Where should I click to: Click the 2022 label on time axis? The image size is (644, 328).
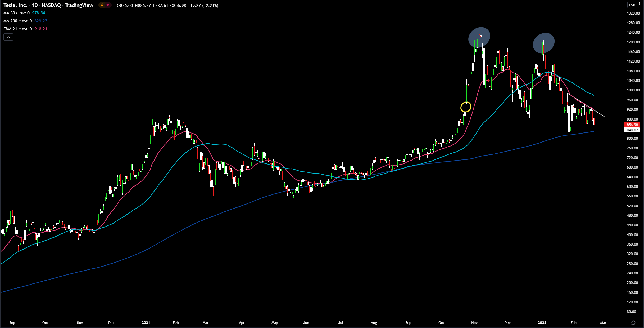pos(542,323)
